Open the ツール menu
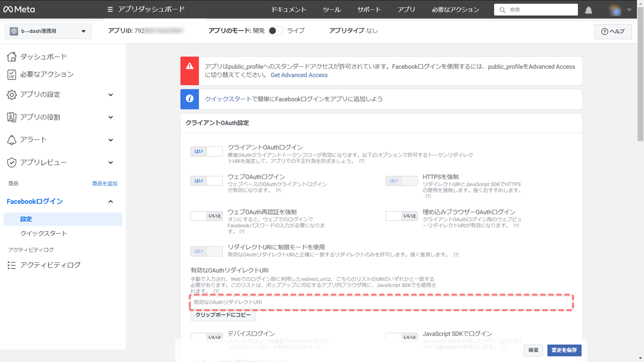 coord(332,10)
